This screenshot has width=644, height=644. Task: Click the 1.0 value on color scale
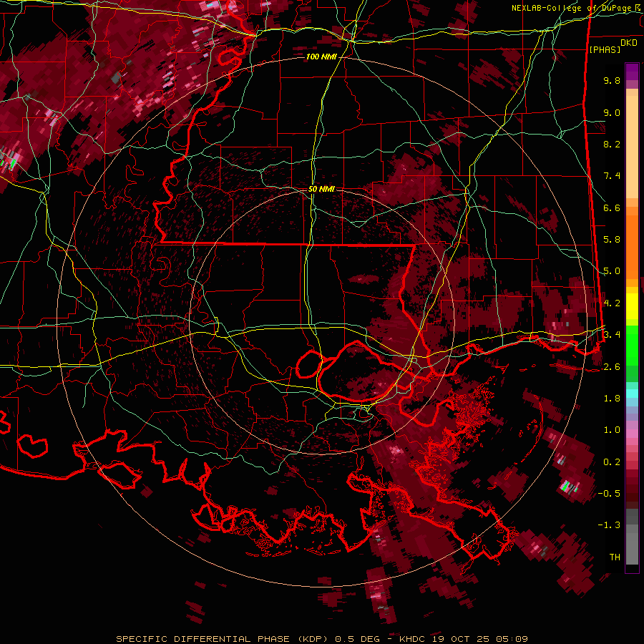coord(612,430)
